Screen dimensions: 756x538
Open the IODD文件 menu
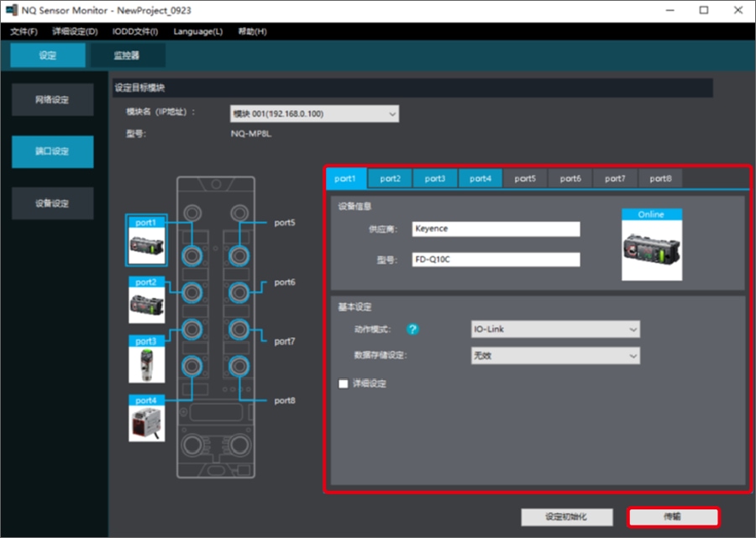(x=135, y=32)
